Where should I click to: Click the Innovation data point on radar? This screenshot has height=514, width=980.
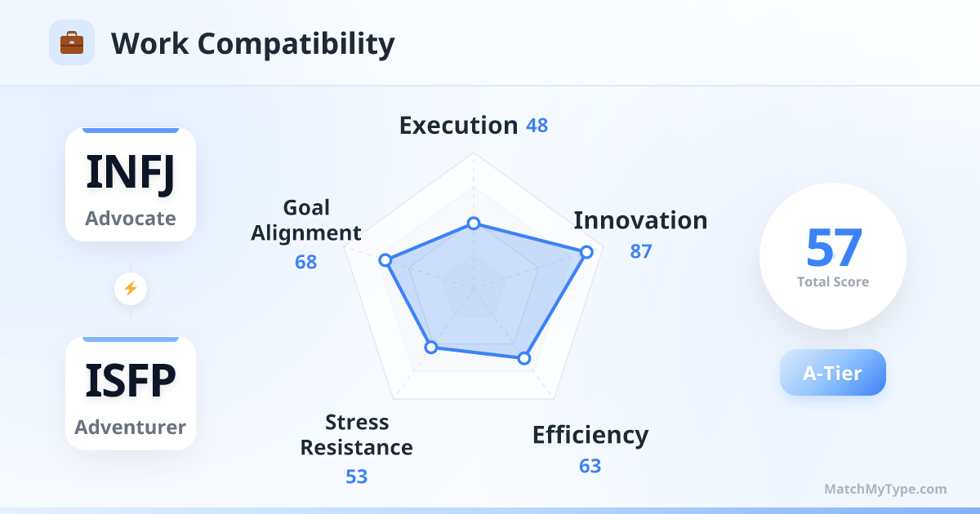pyautogui.click(x=586, y=252)
